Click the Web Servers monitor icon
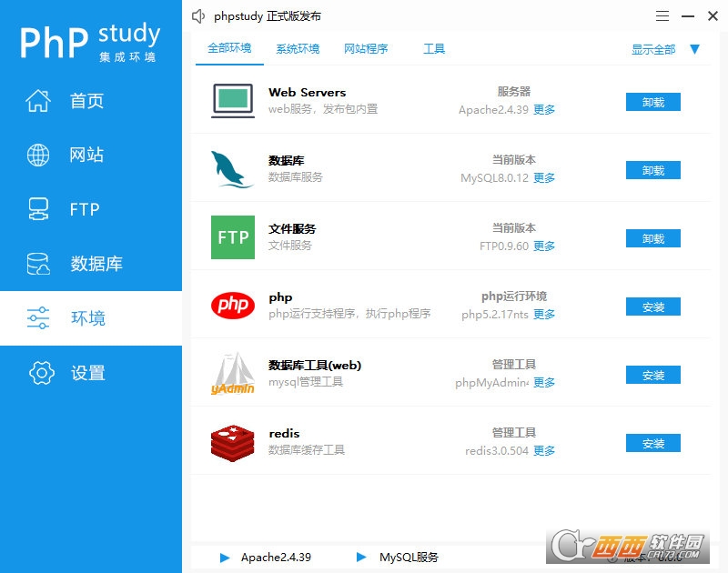The image size is (728, 573). click(233, 101)
